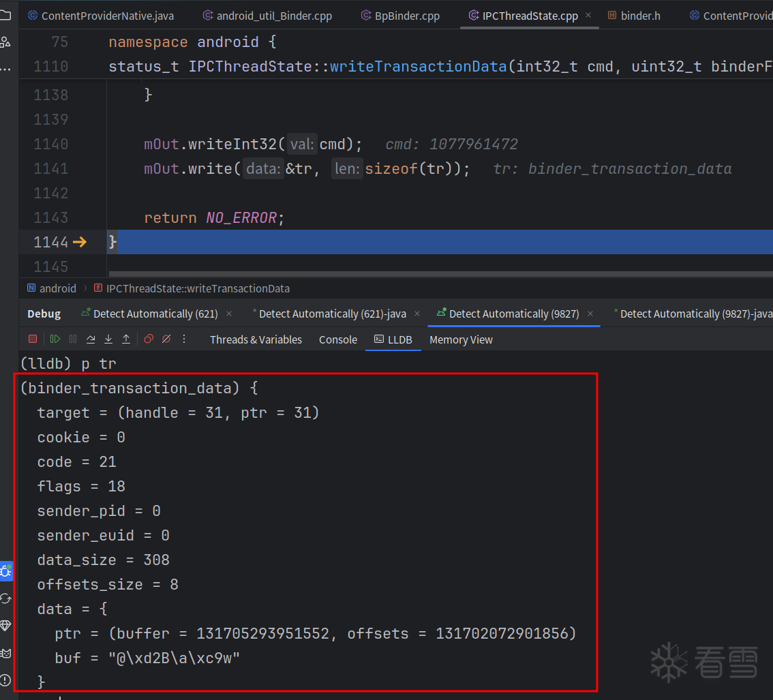This screenshot has height=700, width=773.
Task: Click the Debug panel title
Action: (x=44, y=314)
